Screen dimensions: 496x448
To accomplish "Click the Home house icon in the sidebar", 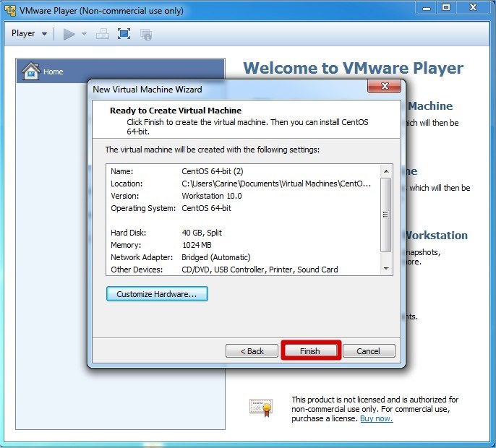I will [30, 71].
